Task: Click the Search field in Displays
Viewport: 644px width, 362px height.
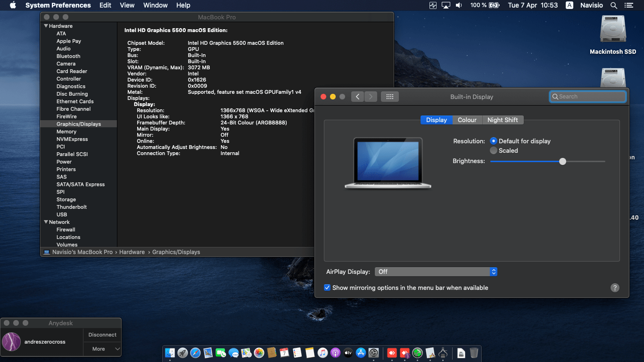Action: (588, 97)
